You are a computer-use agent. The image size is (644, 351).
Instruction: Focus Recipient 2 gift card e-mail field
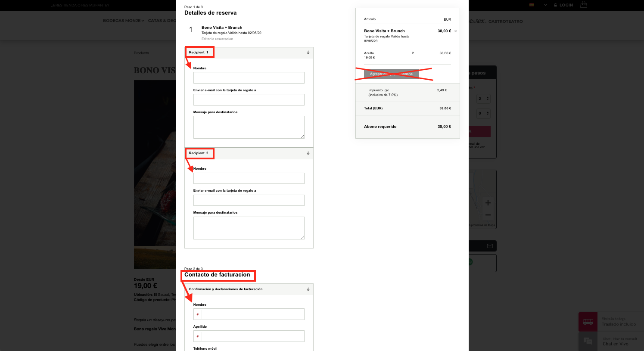point(249,200)
